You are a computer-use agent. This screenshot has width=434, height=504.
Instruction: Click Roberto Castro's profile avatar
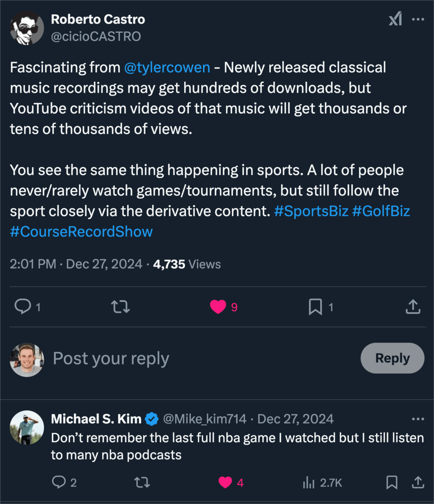coord(27,28)
